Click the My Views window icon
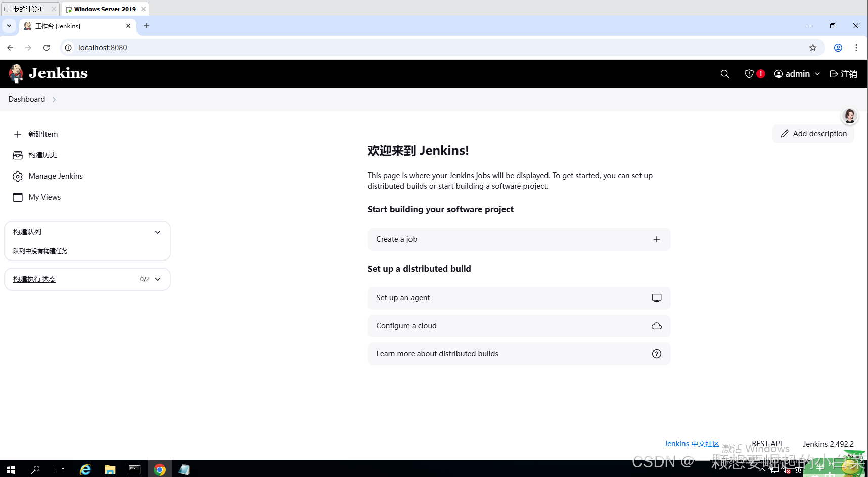The width and height of the screenshot is (868, 477). (x=18, y=197)
